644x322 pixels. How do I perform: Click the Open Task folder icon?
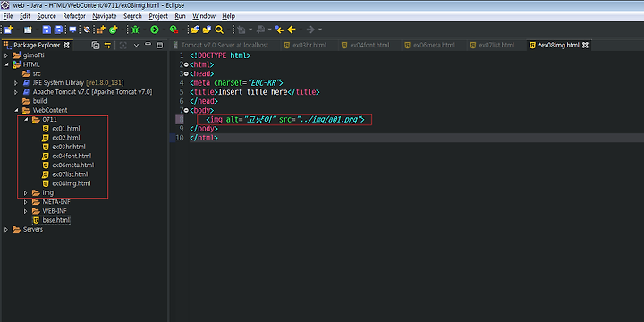pyautogui.click(x=207, y=30)
